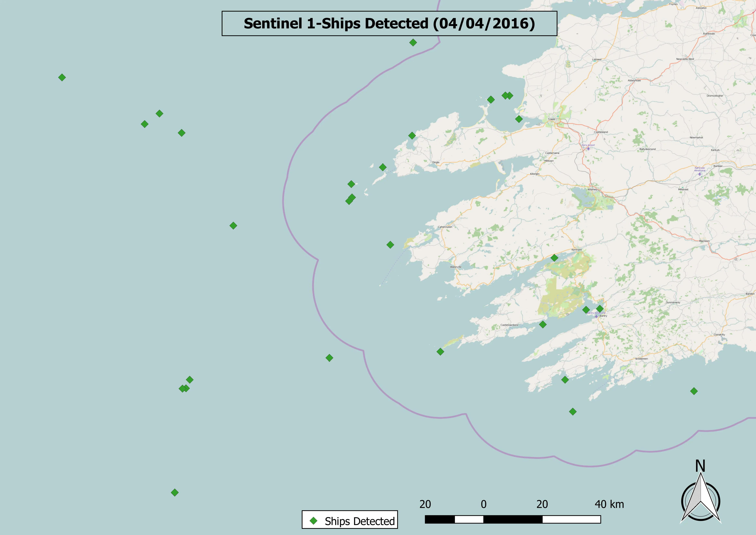Click the Killorglin town label
The image size is (756, 535).
[535, 174]
